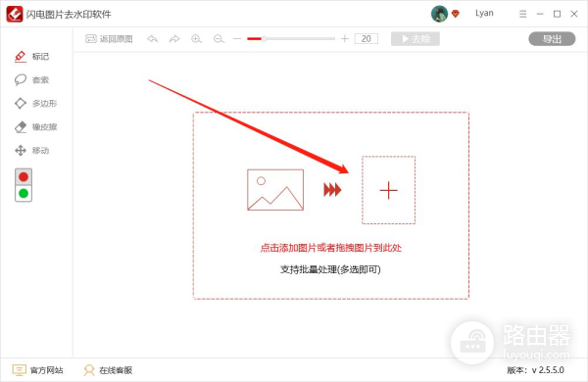The height and width of the screenshot is (382, 588).
Task: Minimize the application window
Action: (x=540, y=14)
